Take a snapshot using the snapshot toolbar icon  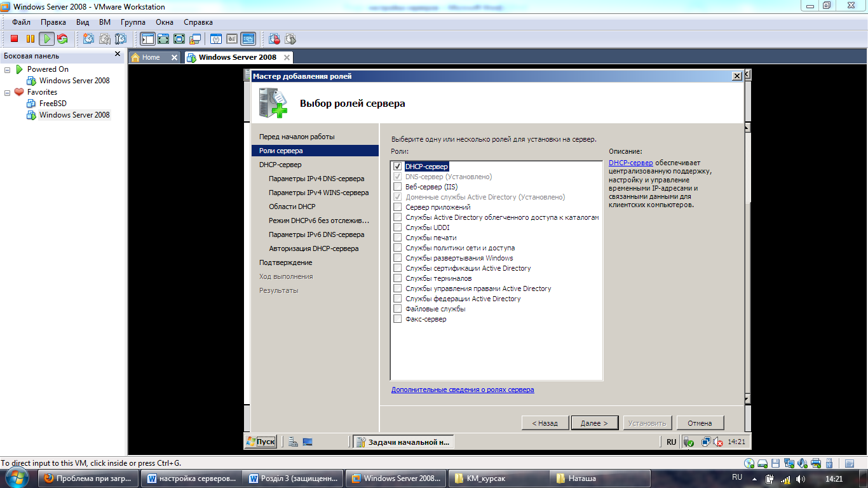pyautogui.click(x=88, y=39)
